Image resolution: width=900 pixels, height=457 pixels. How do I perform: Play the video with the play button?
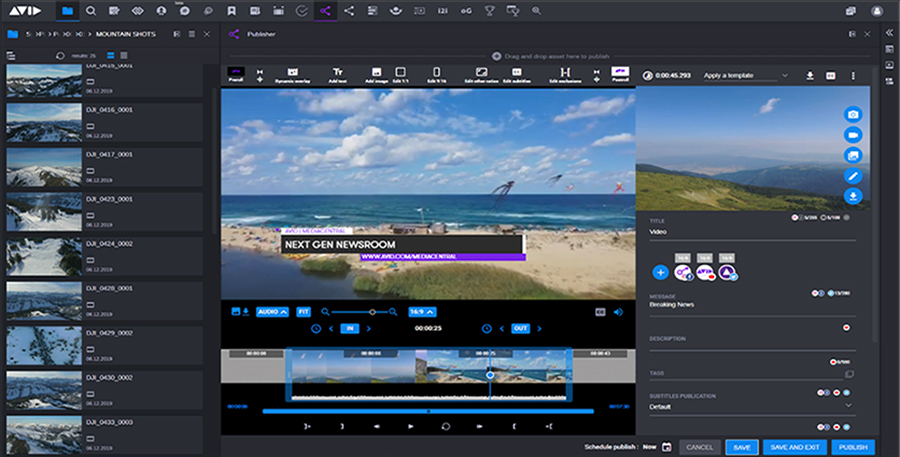pyautogui.click(x=410, y=427)
